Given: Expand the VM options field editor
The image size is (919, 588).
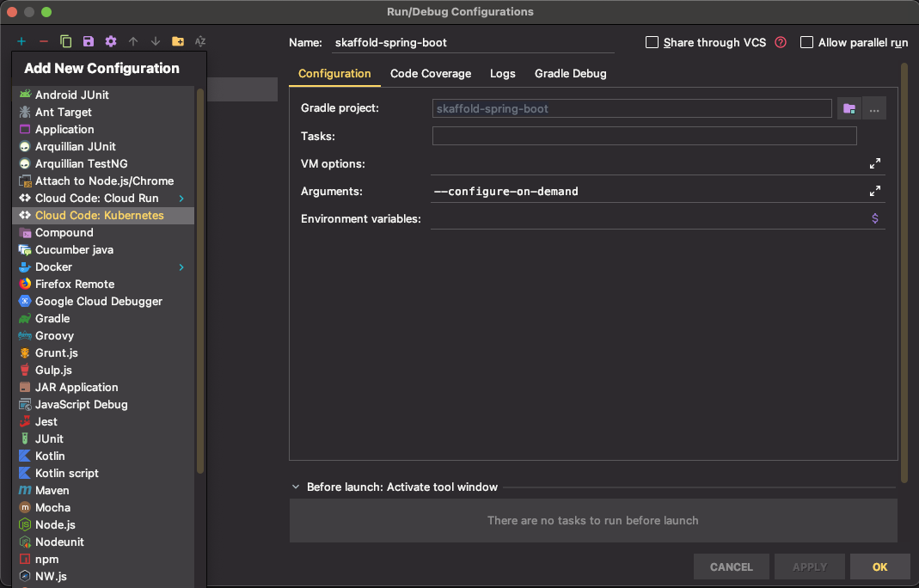Looking at the screenshot, I should [874, 163].
